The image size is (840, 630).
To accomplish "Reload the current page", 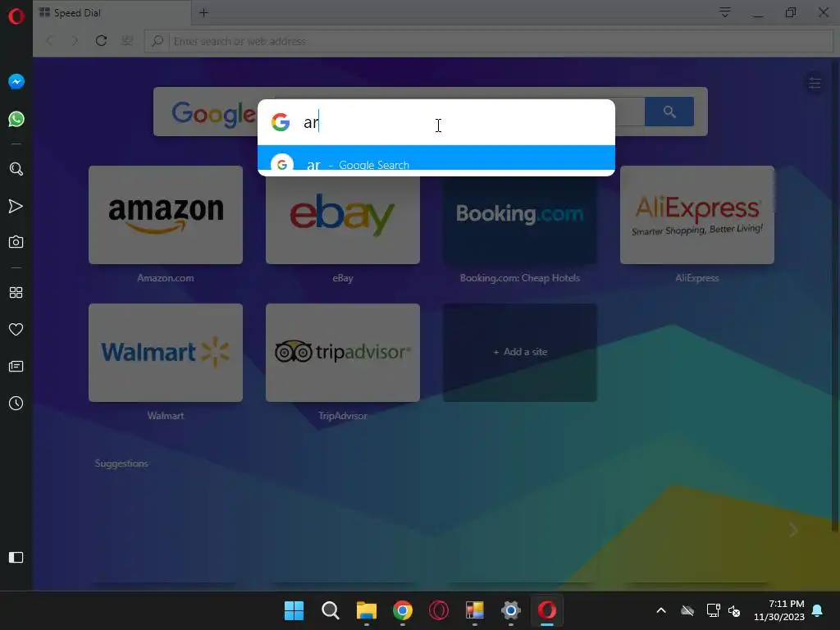I will click(101, 41).
